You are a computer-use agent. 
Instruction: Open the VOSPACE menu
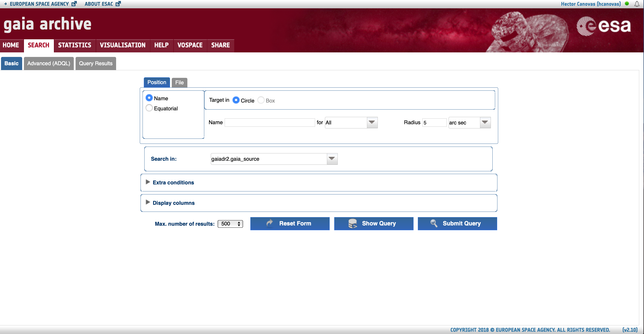190,45
